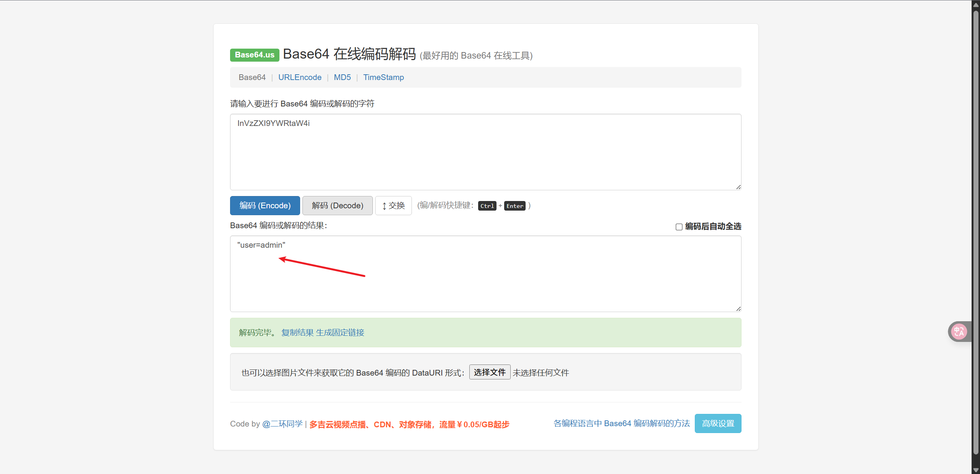Screen dimensions: 980x474
Task: Click the pink translation widget icon
Action: point(959,332)
